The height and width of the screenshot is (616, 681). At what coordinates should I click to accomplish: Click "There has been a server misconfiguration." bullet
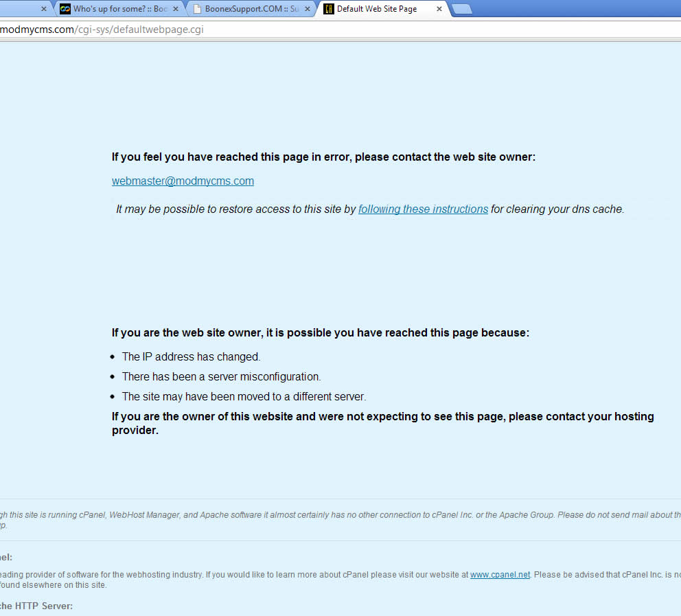(x=222, y=376)
